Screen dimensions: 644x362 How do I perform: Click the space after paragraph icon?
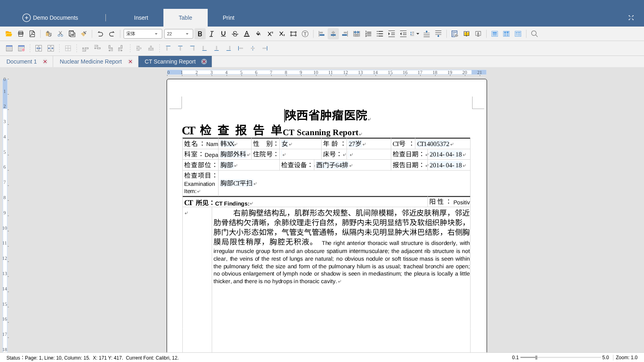point(438,34)
